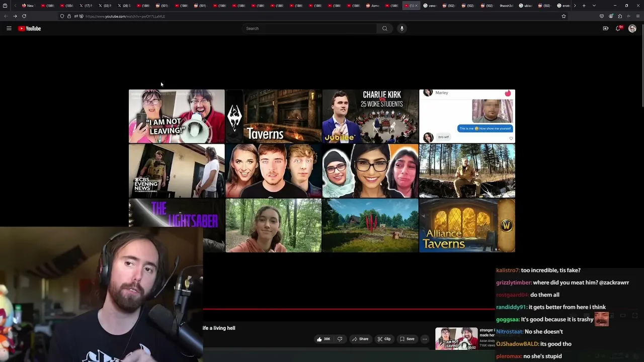Open more actions three-dot menu
The height and width of the screenshot is (362, 644).
pos(425,339)
